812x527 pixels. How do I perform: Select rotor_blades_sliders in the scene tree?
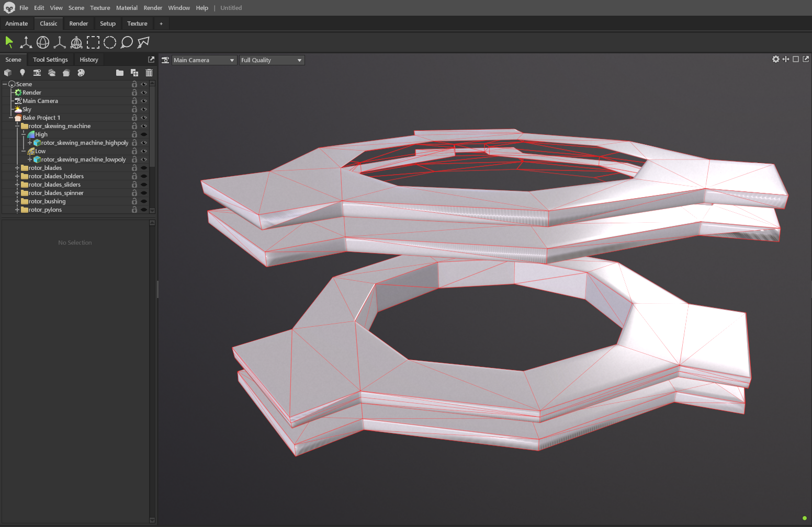point(54,185)
